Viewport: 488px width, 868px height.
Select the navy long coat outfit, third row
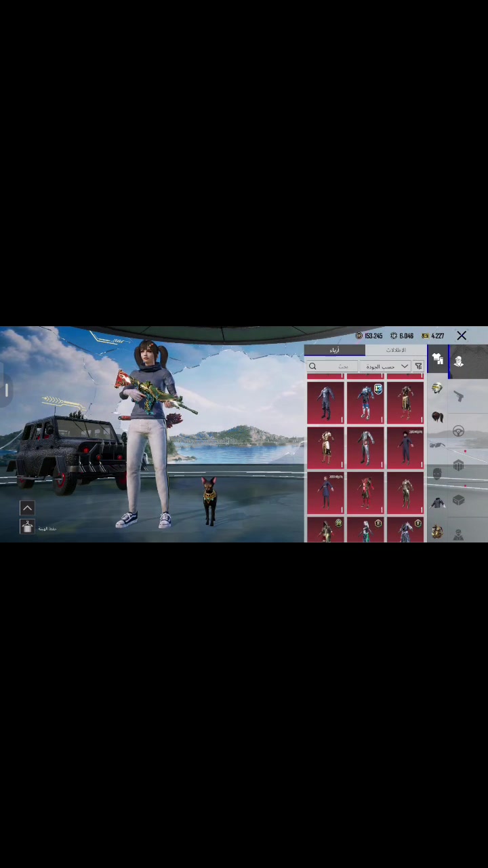coord(325,494)
